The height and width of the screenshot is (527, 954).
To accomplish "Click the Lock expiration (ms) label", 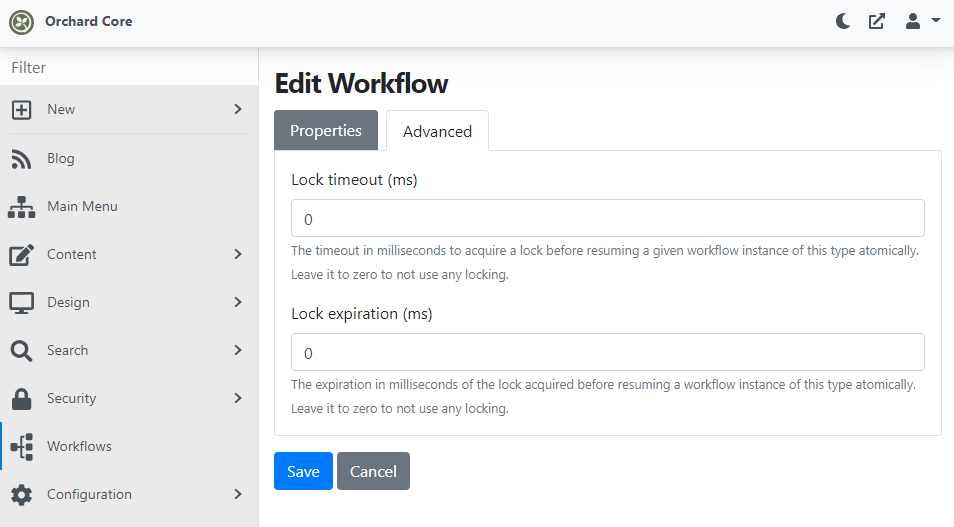I will [362, 314].
